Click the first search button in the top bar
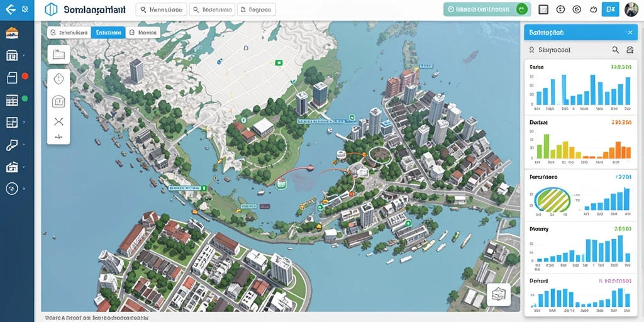The height and width of the screenshot is (322, 644). point(161,9)
